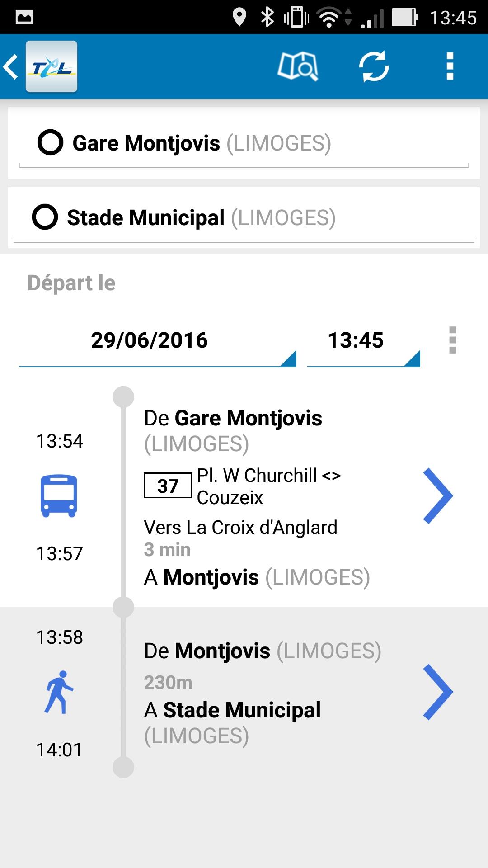
Task: Tap the TCL app logo
Action: (52, 66)
